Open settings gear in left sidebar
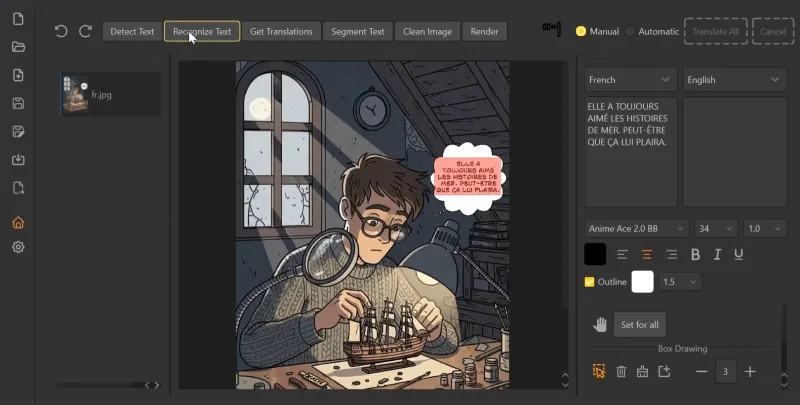The height and width of the screenshot is (405, 800). click(x=18, y=247)
